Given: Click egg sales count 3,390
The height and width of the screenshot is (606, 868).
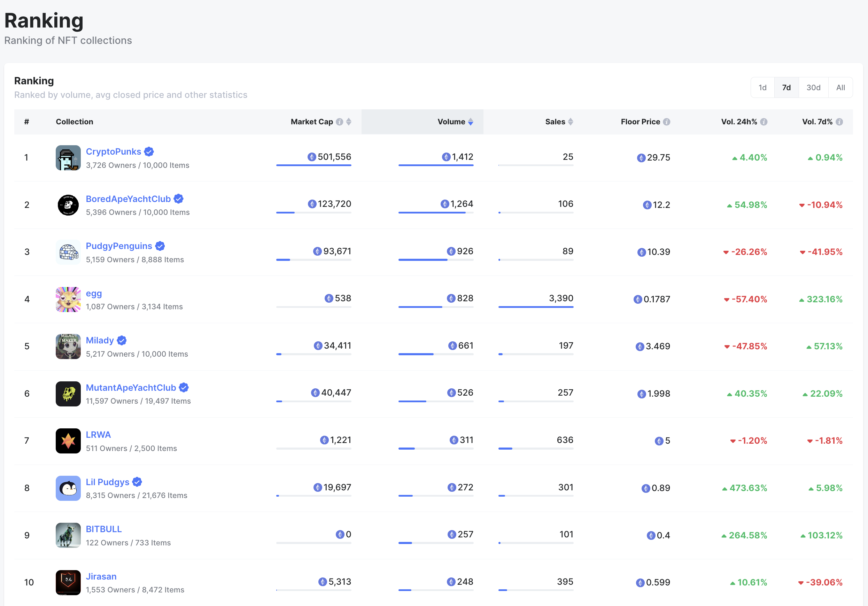Looking at the screenshot, I should coord(561,298).
